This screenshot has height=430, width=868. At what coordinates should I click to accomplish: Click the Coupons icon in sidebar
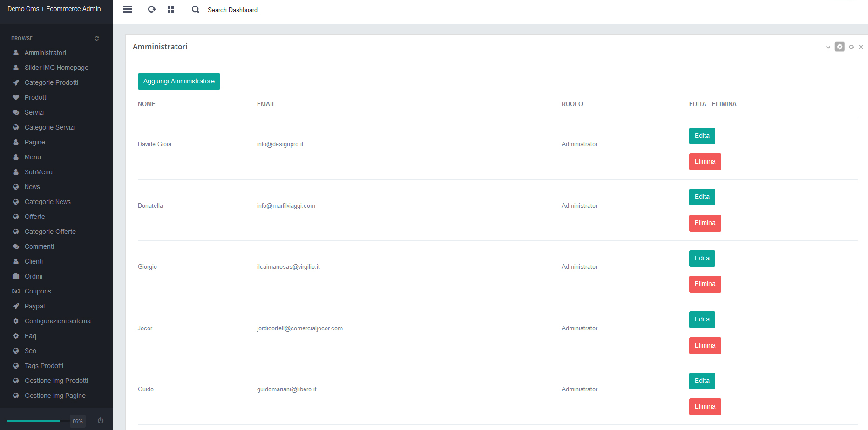pos(16,291)
